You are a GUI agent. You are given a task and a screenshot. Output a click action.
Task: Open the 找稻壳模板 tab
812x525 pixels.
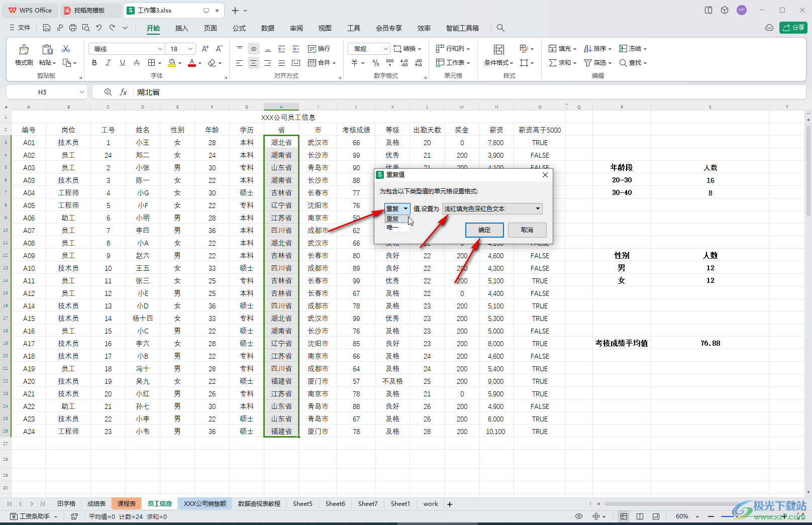point(89,10)
